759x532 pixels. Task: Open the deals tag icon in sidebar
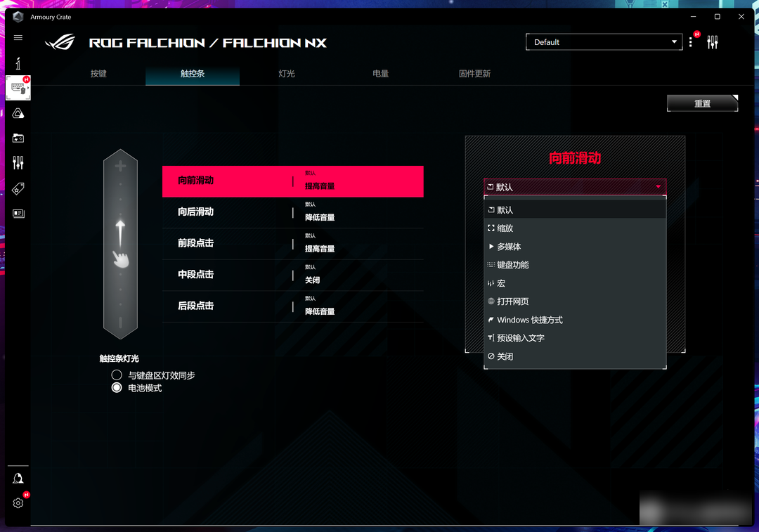pos(18,188)
